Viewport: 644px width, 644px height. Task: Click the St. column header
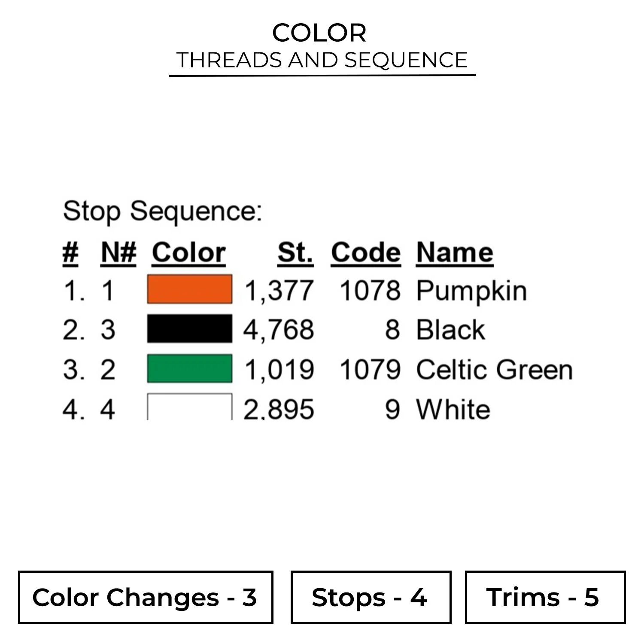coord(295,252)
